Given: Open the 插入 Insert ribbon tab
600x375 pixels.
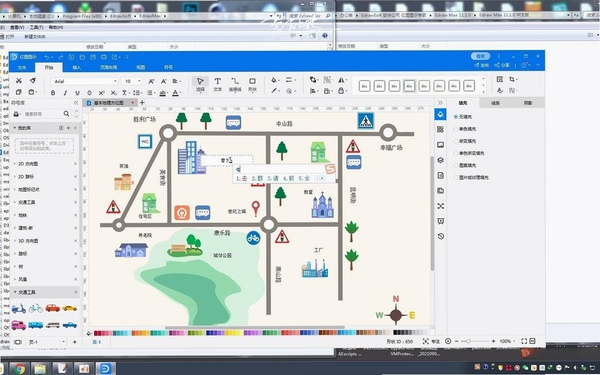Looking at the screenshot, I should click(x=77, y=67).
